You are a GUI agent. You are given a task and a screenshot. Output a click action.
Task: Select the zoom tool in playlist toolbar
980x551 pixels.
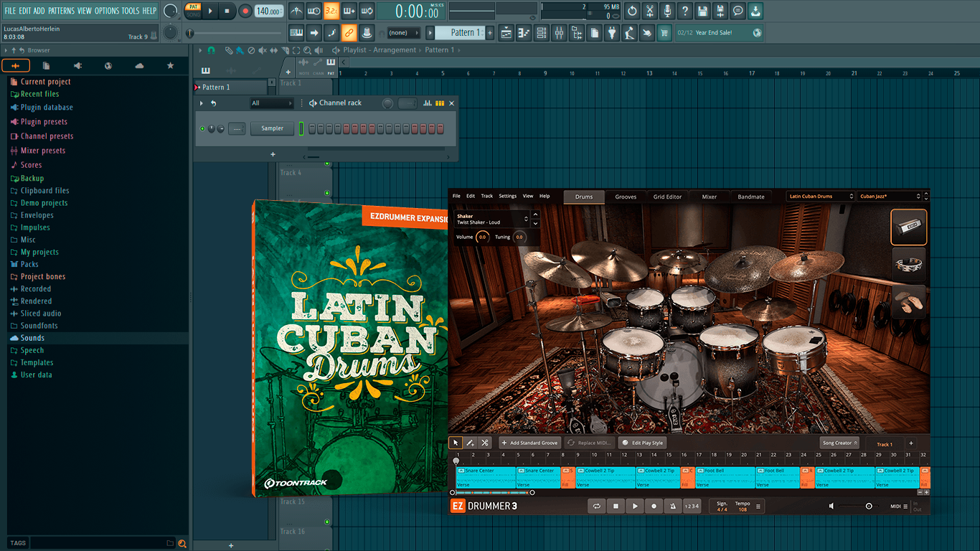click(x=307, y=50)
